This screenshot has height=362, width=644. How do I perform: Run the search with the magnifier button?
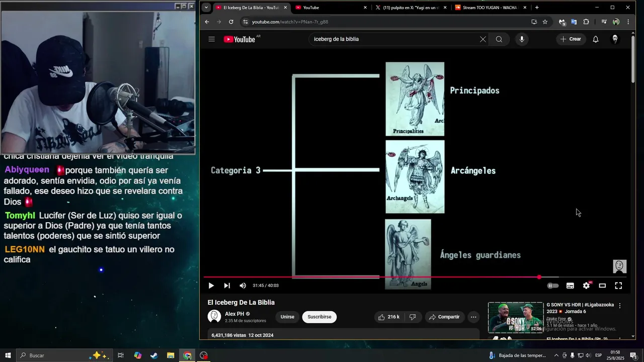click(x=499, y=39)
